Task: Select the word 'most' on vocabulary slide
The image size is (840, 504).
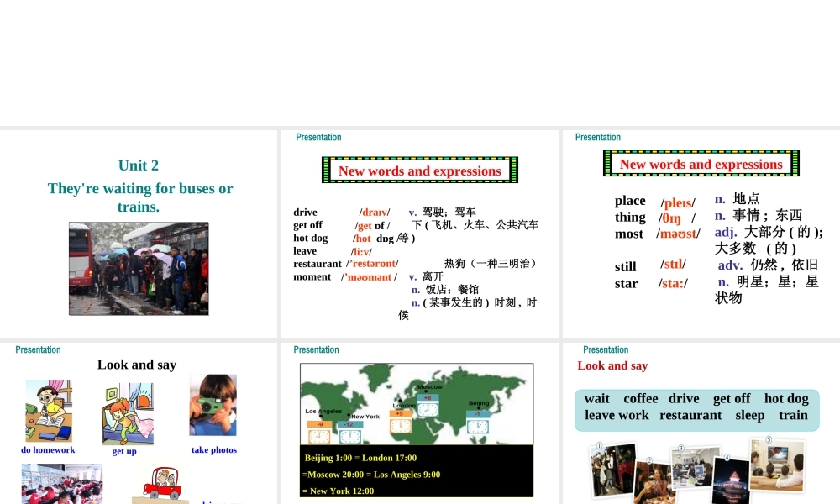Action: [629, 234]
